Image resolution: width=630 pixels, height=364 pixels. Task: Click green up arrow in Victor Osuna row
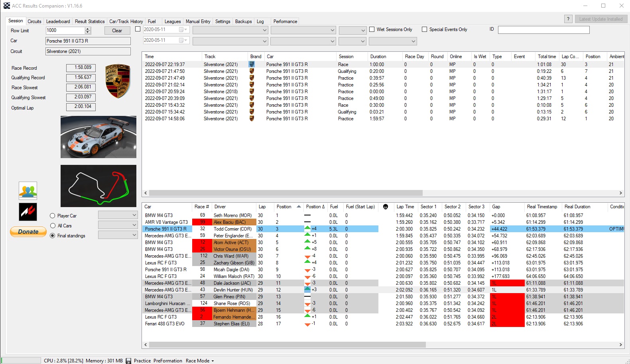coord(307,249)
